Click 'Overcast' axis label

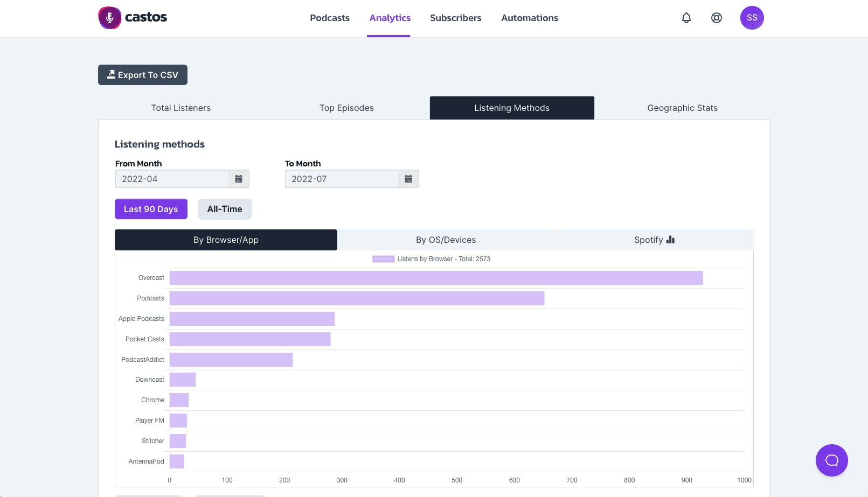pos(151,278)
